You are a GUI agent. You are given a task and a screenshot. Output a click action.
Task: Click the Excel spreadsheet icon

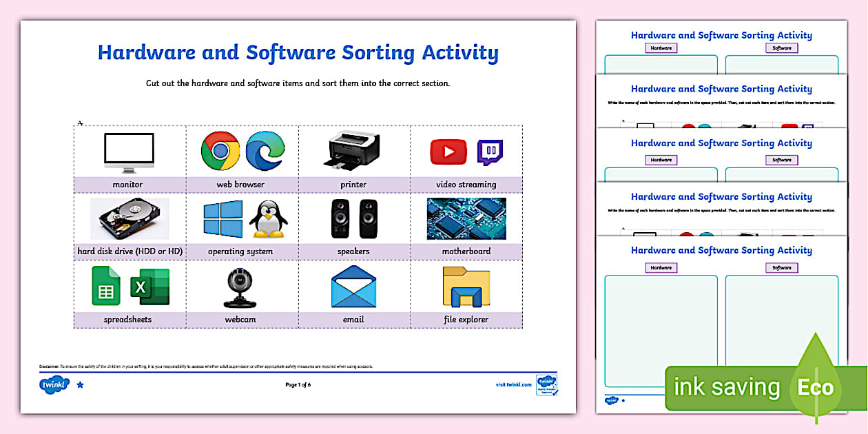pos(152,288)
